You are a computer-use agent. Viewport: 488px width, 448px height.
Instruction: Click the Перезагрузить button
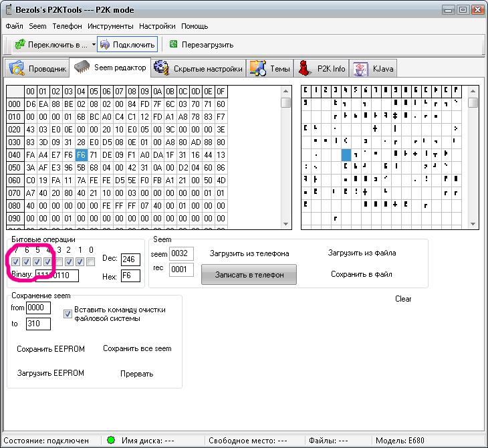201,45
